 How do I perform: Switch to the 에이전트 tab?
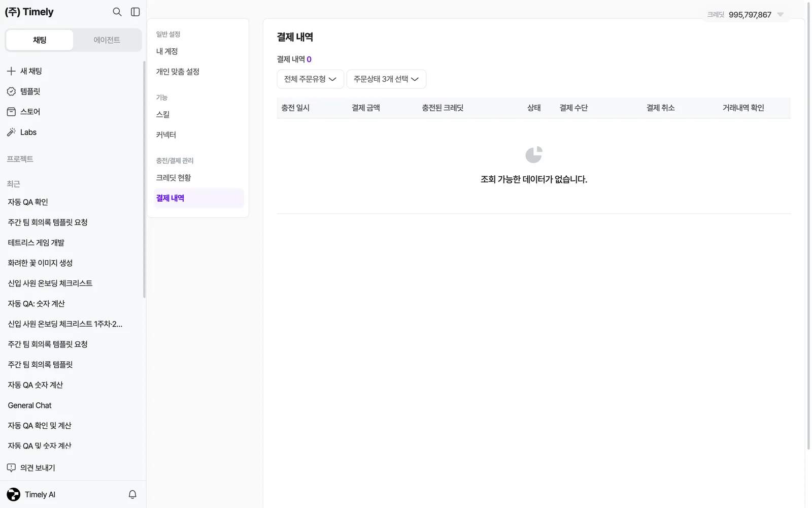coord(107,40)
